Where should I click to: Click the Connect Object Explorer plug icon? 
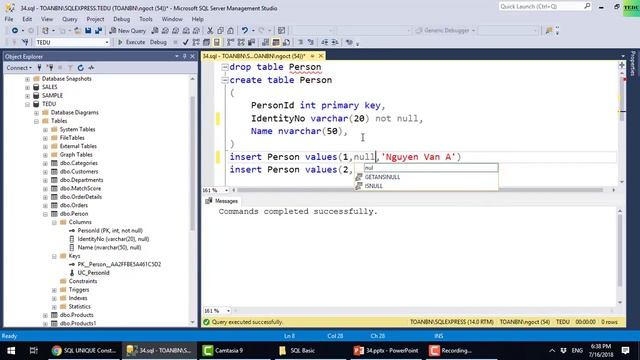click(x=40, y=68)
